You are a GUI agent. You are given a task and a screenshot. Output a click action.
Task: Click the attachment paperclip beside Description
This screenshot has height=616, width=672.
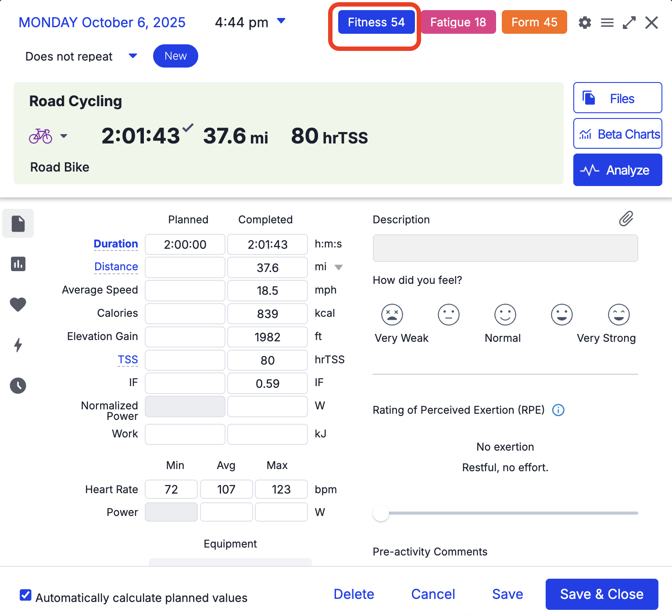point(626,219)
